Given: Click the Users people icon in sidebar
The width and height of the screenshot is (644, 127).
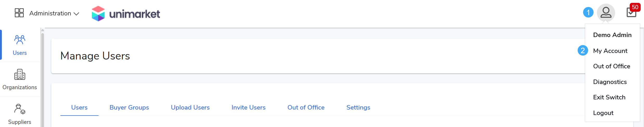Looking at the screenshot, I should 20,40.
